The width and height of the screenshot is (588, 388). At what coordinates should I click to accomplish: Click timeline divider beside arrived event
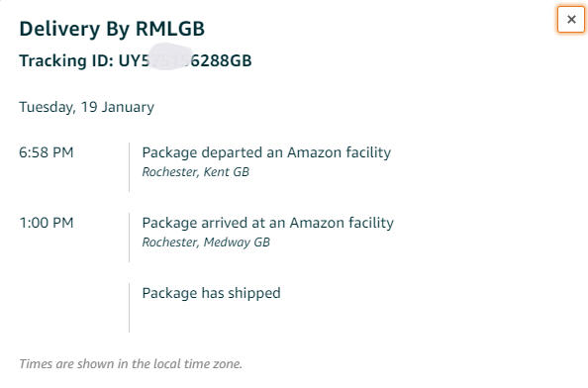click(129, 238)
